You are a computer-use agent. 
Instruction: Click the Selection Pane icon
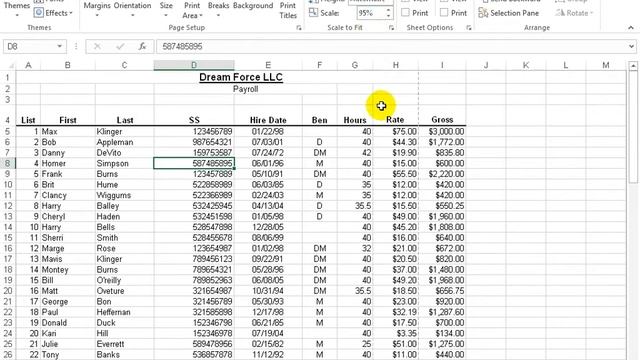coord(483,13)
